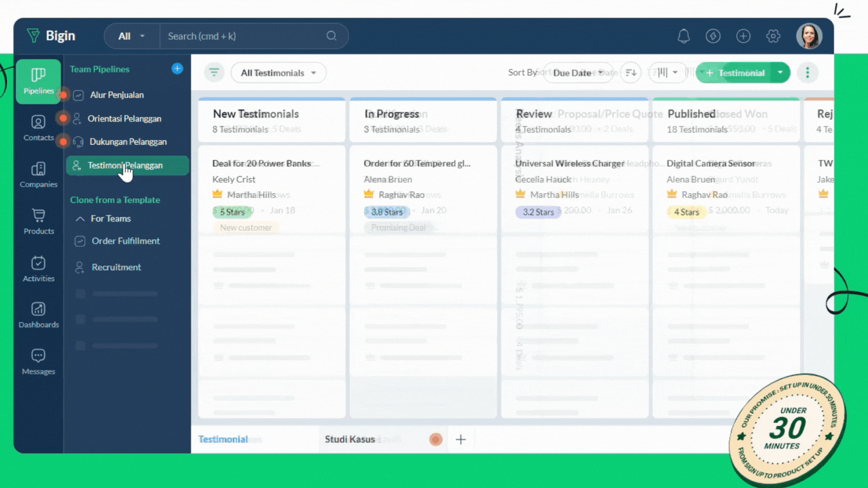Open Dashboards from the sidebar
The image size is (868, 488).
(x=38, y=315)
